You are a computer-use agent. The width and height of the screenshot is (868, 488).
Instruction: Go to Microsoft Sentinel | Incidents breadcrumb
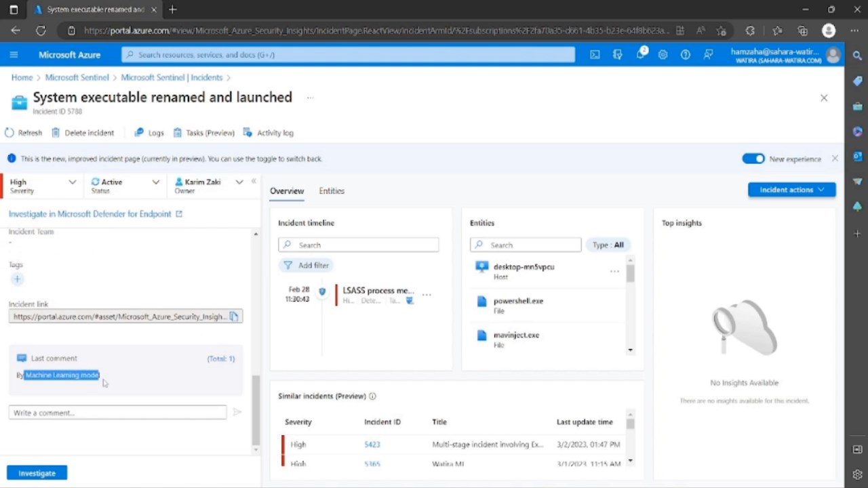click(x=172, y=78)
